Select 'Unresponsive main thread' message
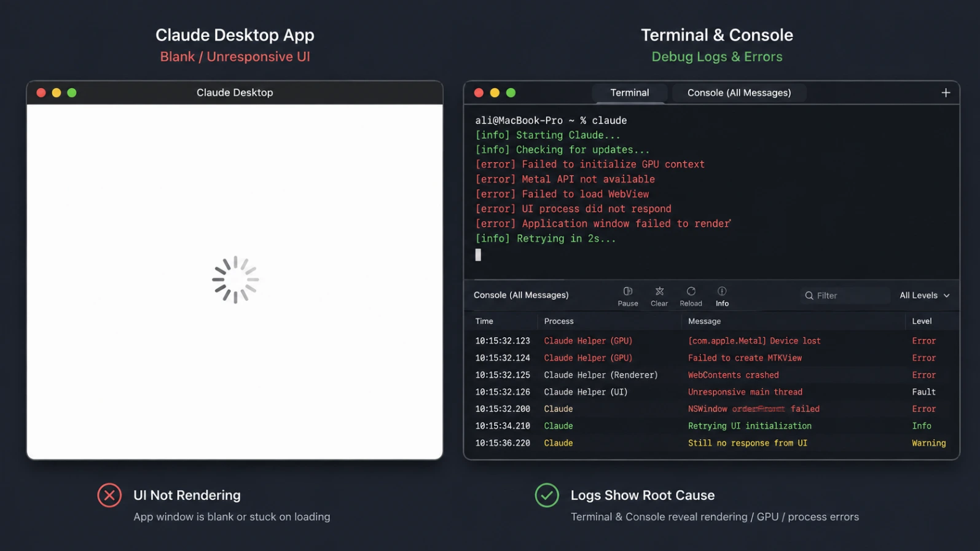The image size is (980, 551). pyautogui.click(x=745, y=392)
